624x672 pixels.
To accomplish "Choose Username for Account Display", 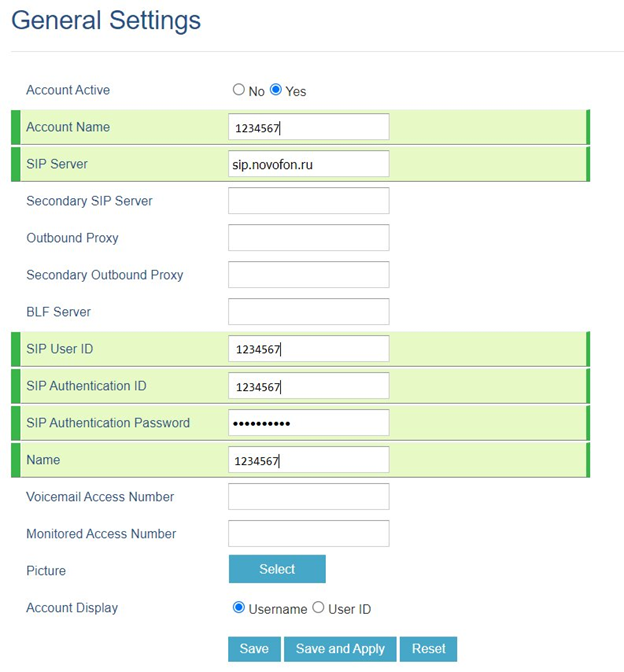I will (x=239, y=607).
